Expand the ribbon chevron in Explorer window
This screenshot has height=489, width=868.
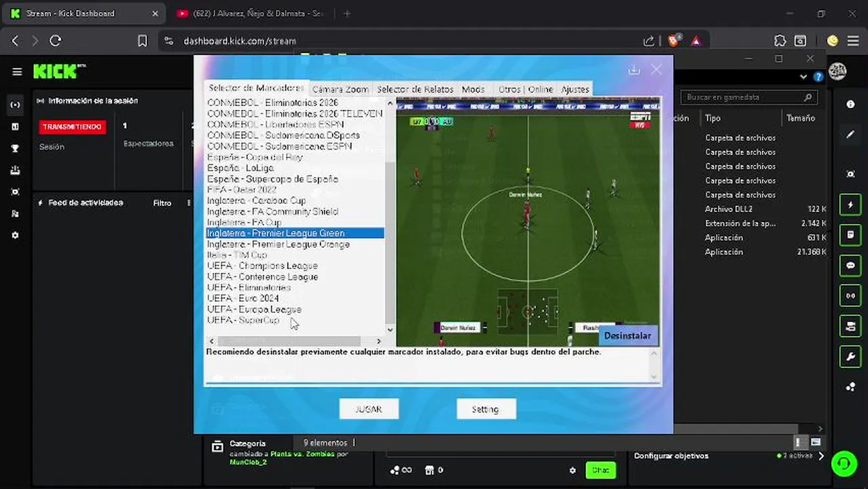[x=803, y=77]
